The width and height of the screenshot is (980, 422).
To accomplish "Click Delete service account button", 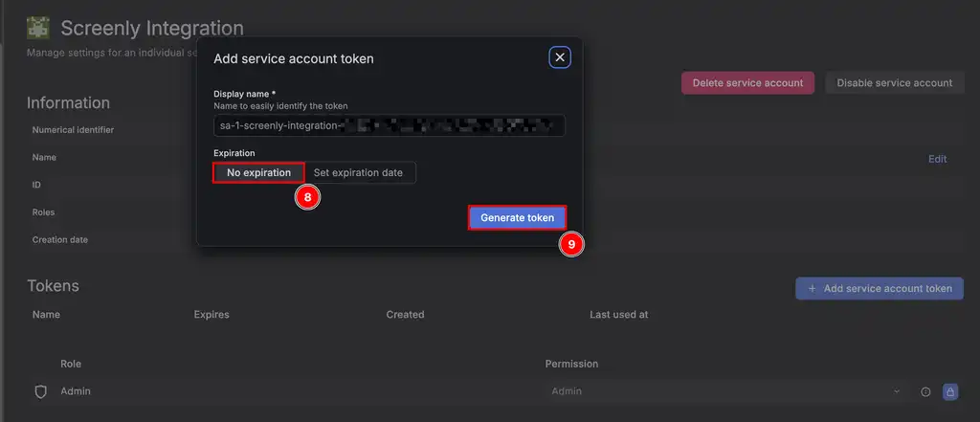I will tap(747, 82).
